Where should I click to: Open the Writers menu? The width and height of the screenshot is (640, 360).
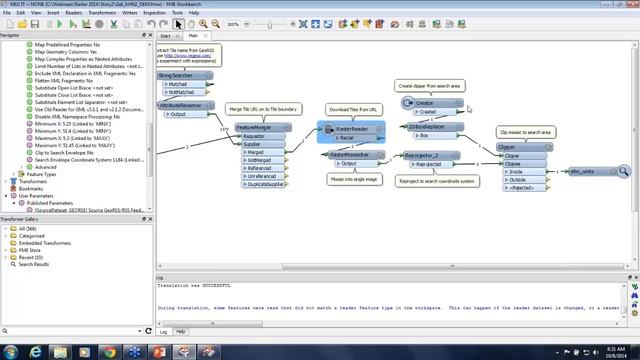coord(130,13)
